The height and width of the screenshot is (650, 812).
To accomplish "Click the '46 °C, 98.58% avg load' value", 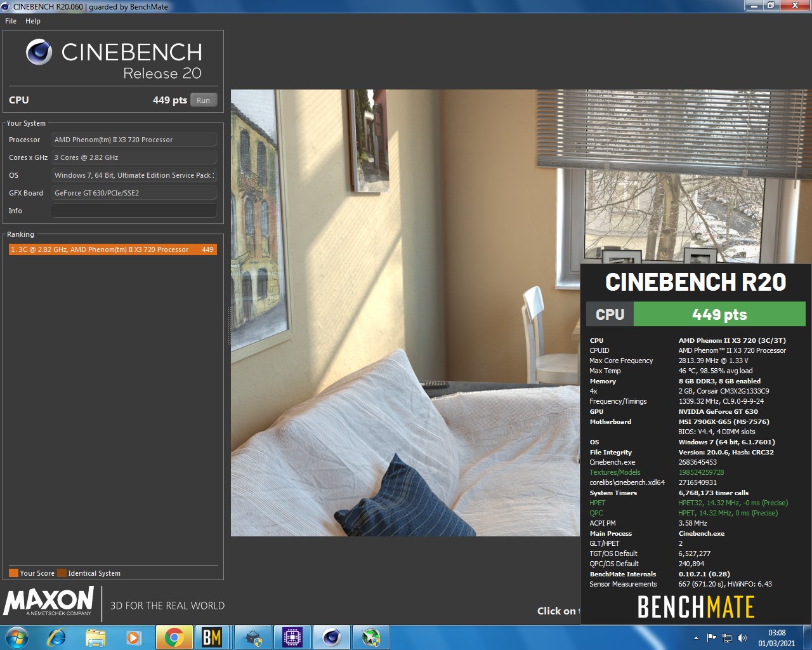I will point(716,371).
